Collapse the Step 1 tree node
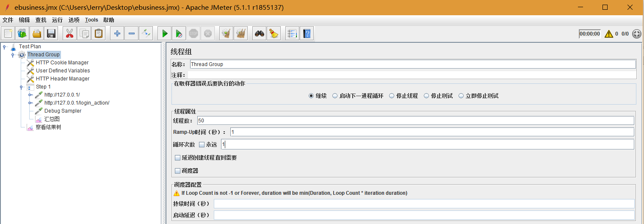 (22, 87)
